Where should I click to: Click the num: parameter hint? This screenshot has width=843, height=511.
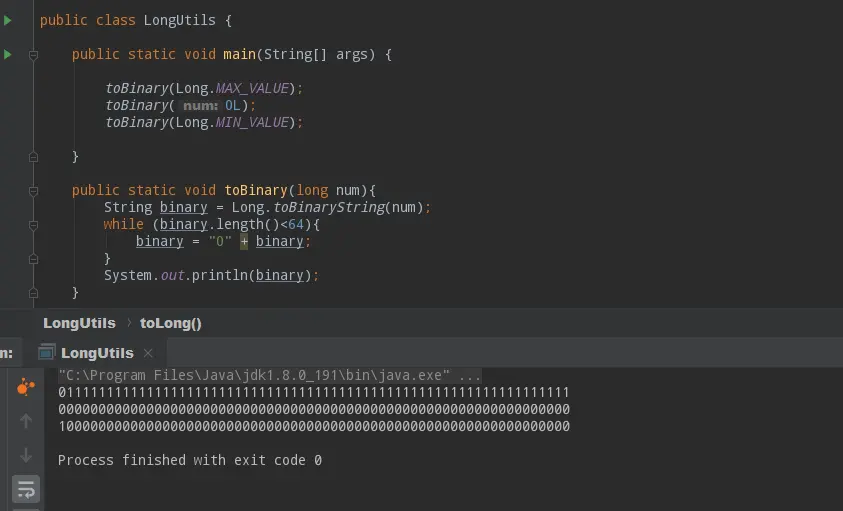pos(201,105)
